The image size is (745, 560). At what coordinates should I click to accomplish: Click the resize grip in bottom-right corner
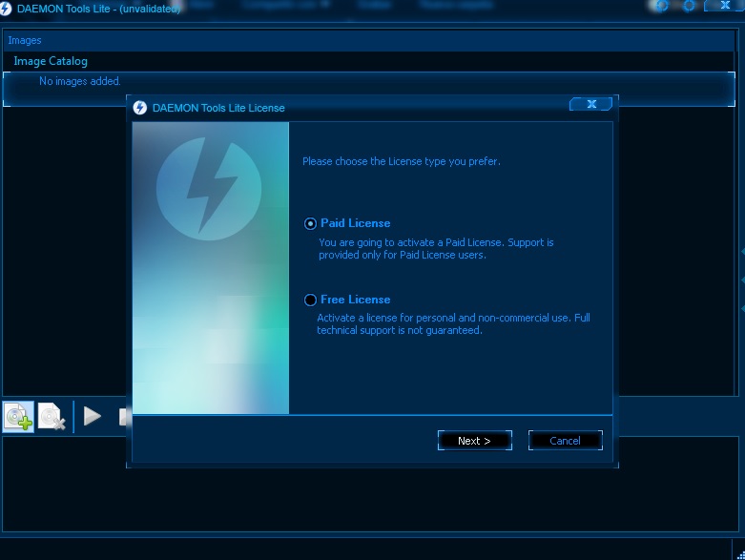(x=740, y=555)
